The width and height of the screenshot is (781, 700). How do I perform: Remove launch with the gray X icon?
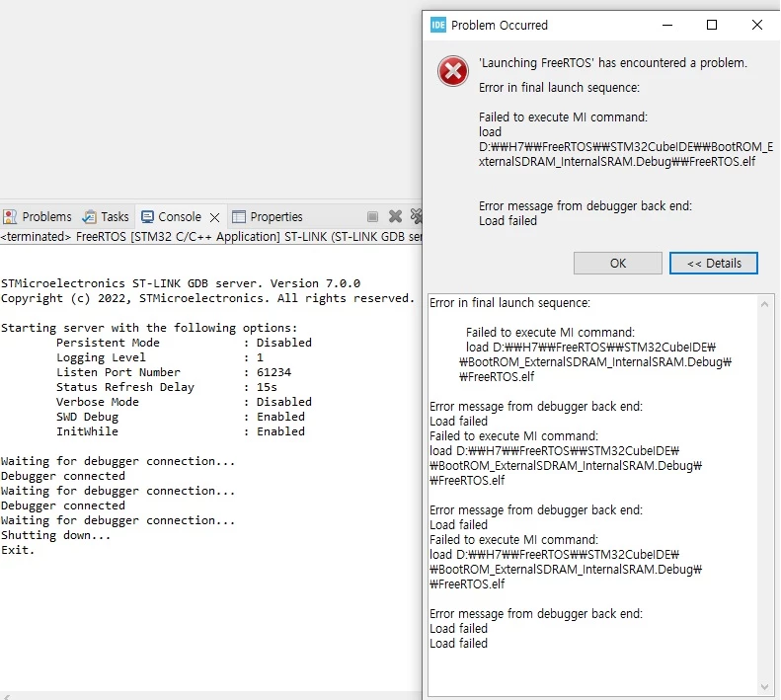395,216
